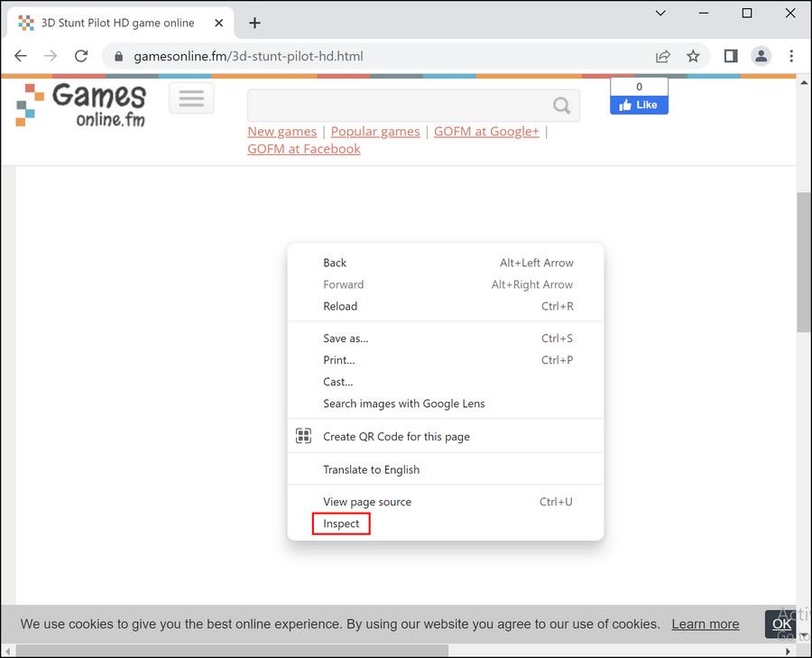
Task: Open the site's hamburger menu icon
Action: [190, 97]
